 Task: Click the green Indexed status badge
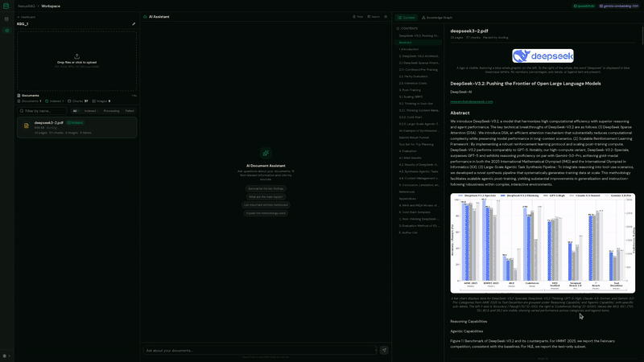(x=76, y=123)
